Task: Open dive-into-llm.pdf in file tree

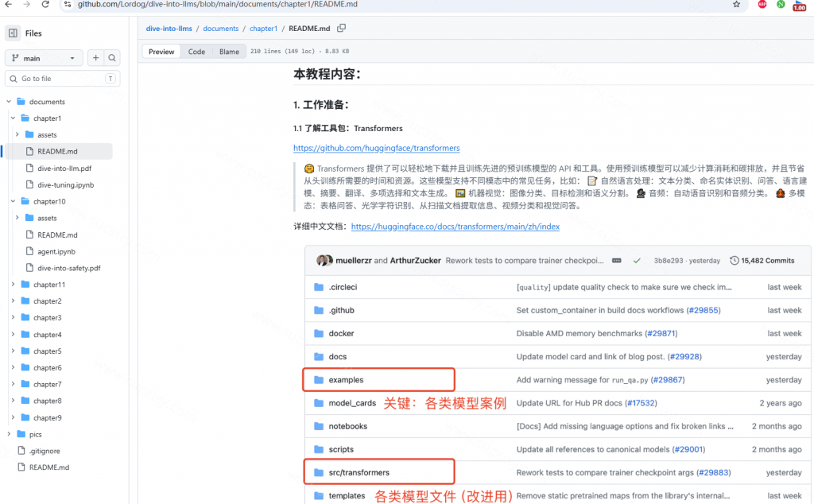Action: (x=64, y=169)
